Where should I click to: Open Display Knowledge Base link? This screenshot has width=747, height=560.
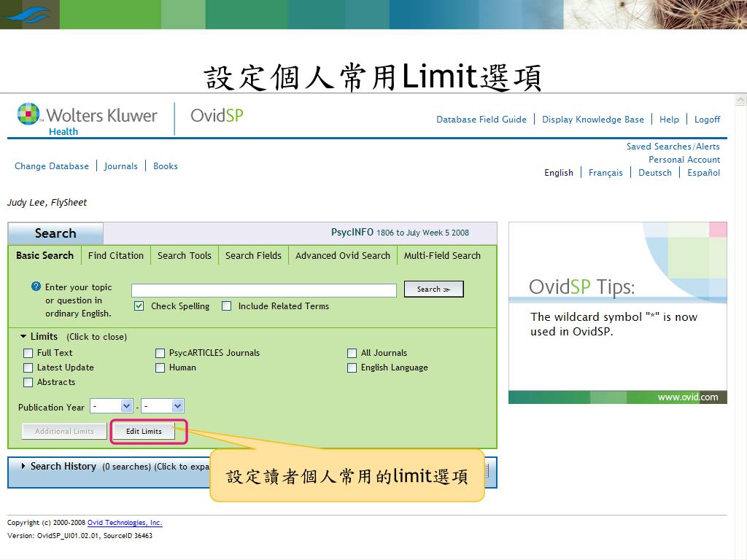592,119
